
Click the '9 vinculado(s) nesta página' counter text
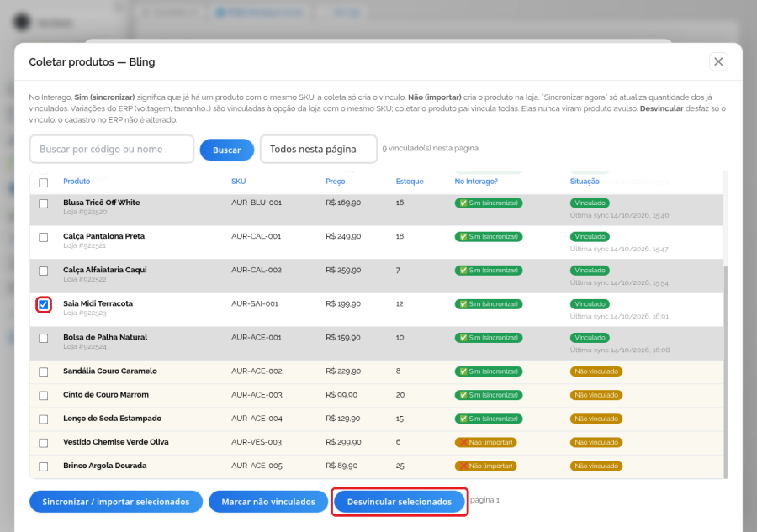(x=430, y=148)
